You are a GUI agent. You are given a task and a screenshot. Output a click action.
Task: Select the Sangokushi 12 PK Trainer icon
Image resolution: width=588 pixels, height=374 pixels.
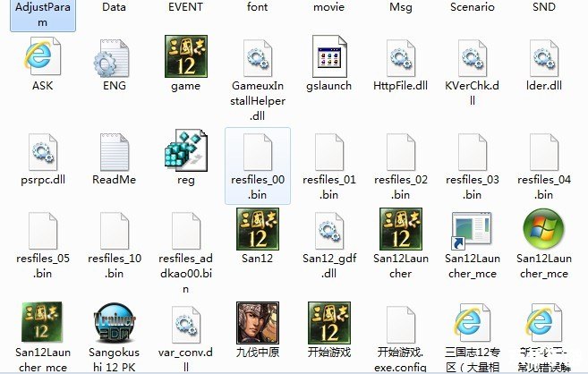[115, 323]
